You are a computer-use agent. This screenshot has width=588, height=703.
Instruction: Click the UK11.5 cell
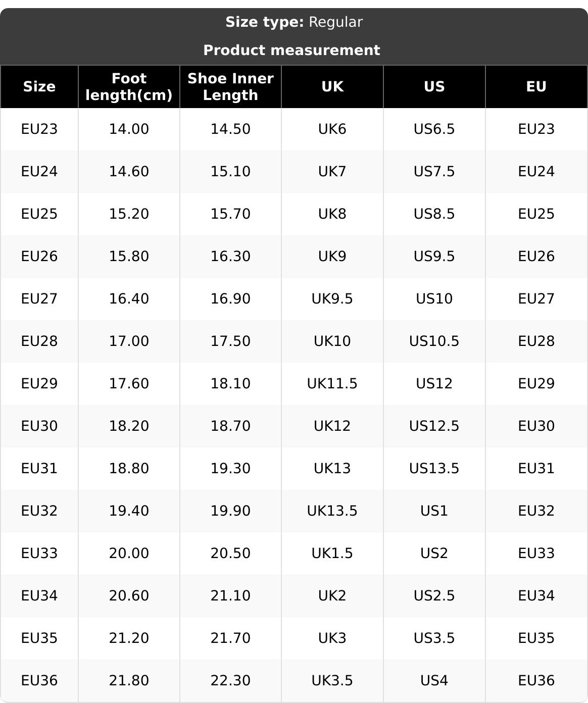click(x=332, y=384)
